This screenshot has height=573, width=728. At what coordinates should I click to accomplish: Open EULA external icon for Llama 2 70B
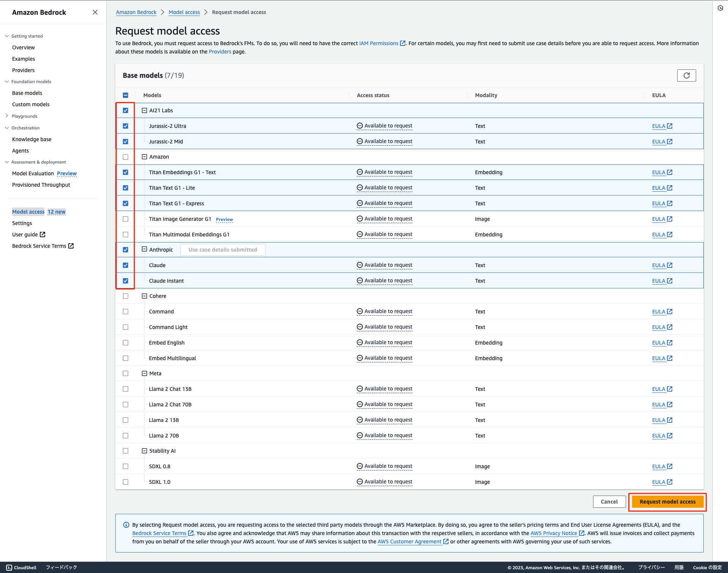point(670,436)
